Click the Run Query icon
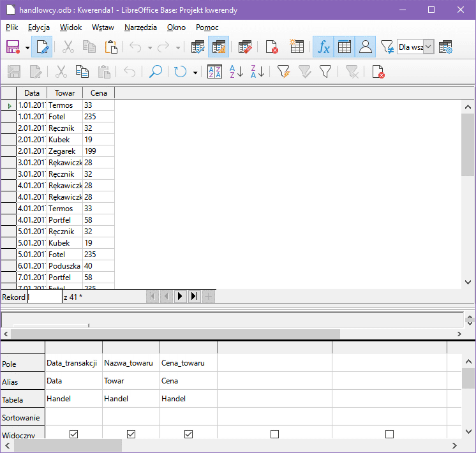The height and width of the screenshot is (453, 476). click(x=218, y=47)
